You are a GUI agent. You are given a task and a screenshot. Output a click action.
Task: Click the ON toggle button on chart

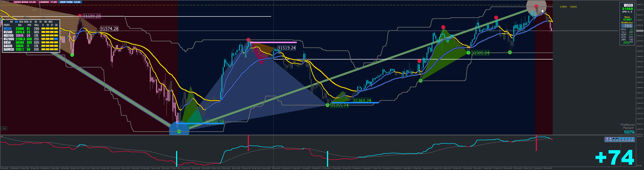[4, 128]
